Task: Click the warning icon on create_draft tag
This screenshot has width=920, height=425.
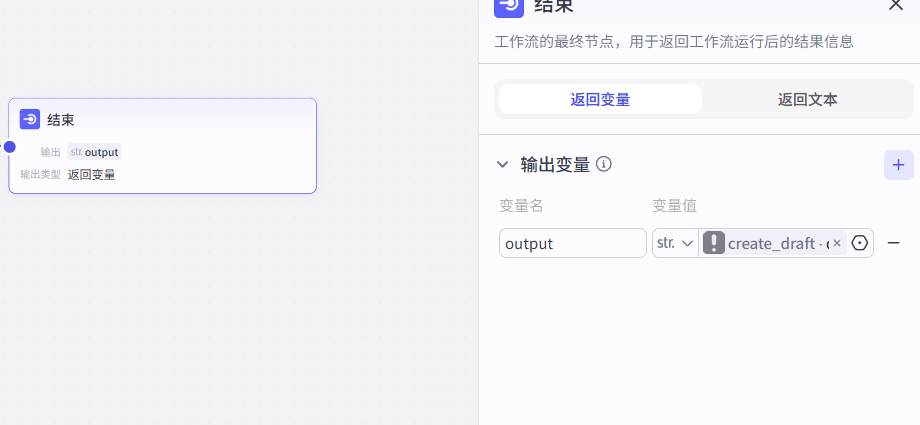Action: (714, 243)
